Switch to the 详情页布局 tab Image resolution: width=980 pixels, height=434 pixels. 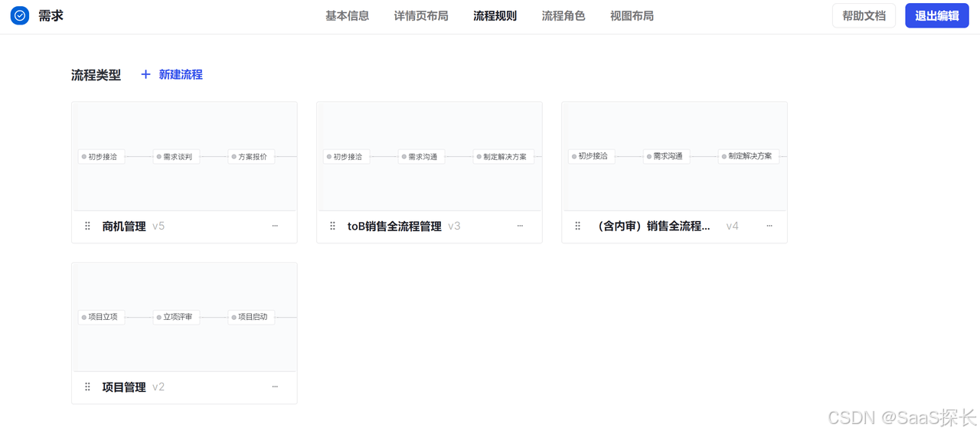(421, 16)
